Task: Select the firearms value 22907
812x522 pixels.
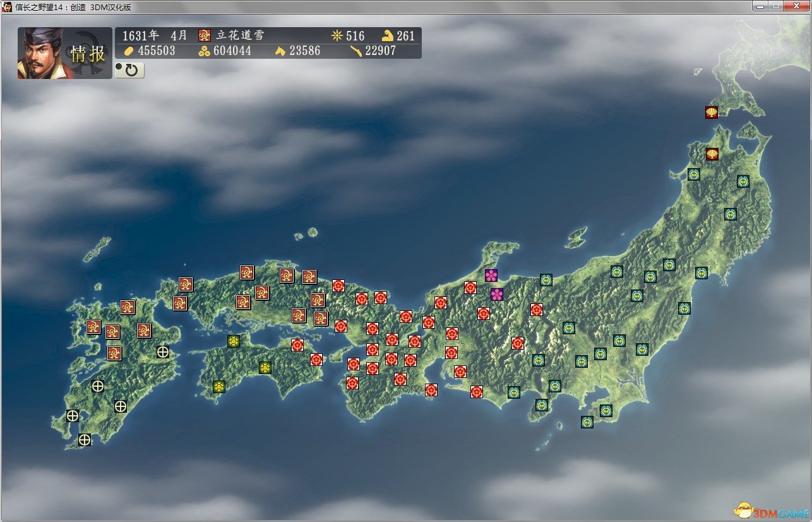Action: point(381,51)
